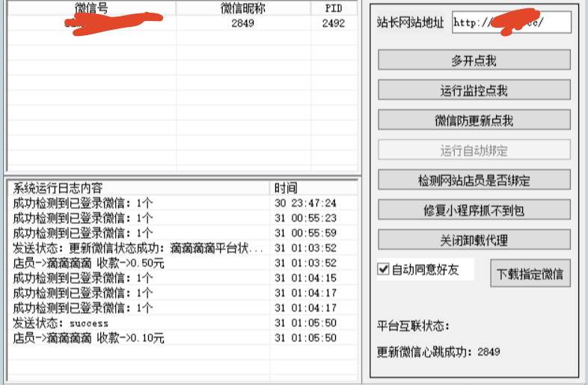Click the 关闭卸载代理 button

coord(474,240)
